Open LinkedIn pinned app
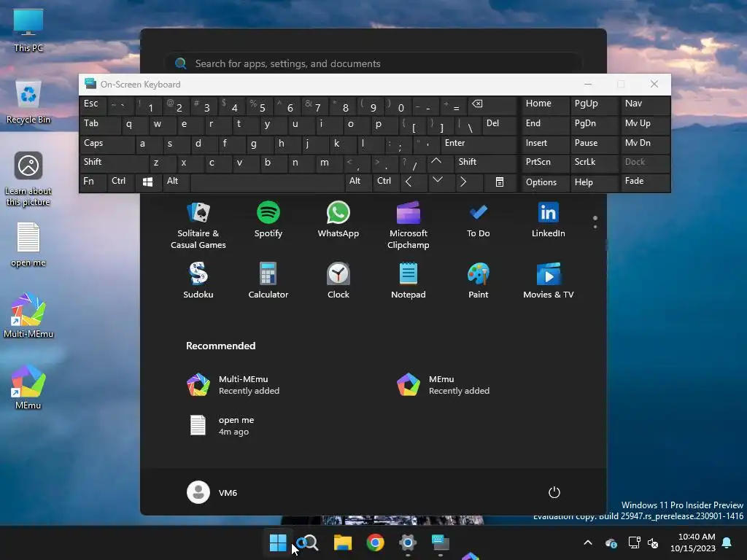The width and height of the screenshot is (747, 560). 549,219
